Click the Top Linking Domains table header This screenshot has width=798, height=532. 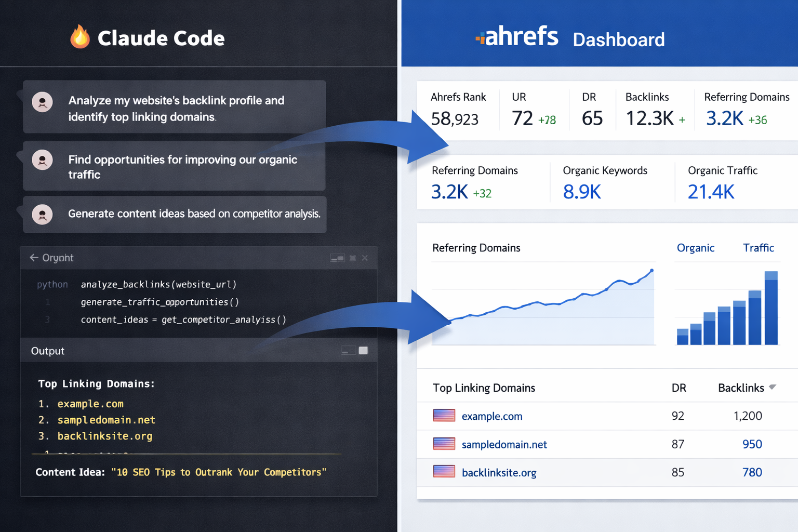click(x=484, y=388)
